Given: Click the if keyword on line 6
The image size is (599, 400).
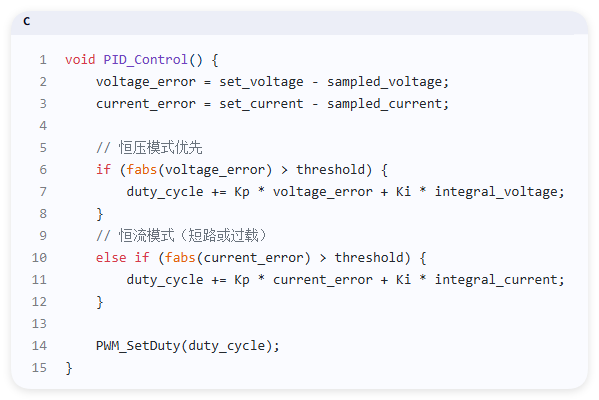Looking at the screenshot, I should click(x=104, y=169).
